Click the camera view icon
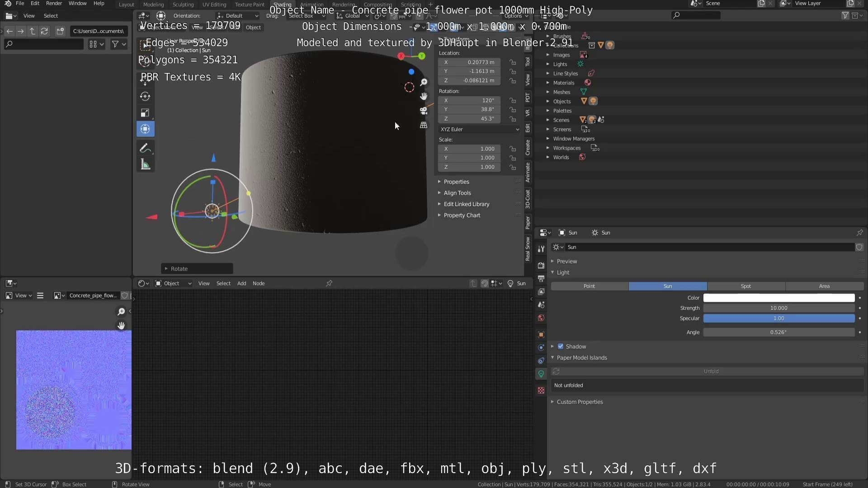The width and height of the screenshot is (868, 488). (424, 111)
